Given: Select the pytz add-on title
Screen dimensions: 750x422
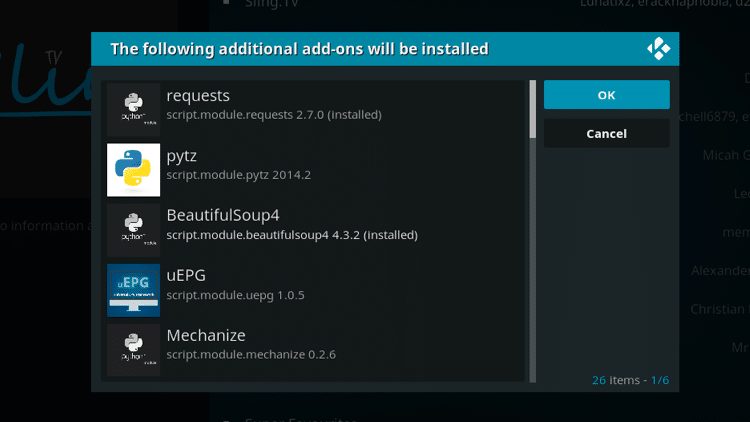Looking at the screenshot, I should (182, 156).
